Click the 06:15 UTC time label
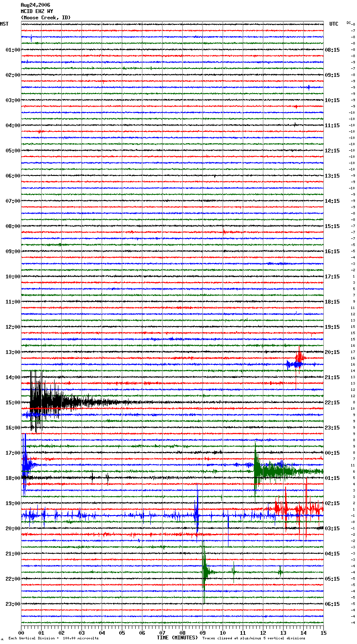Viewport: 357px width, 644px height. click(332, 604)
